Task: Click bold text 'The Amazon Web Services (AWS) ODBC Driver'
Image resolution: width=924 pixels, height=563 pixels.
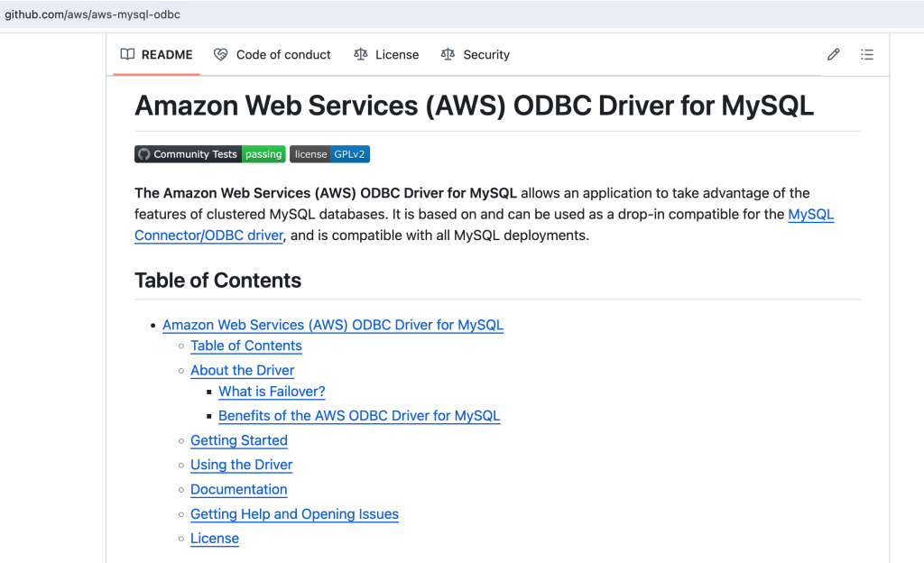Action: point(325,193)
